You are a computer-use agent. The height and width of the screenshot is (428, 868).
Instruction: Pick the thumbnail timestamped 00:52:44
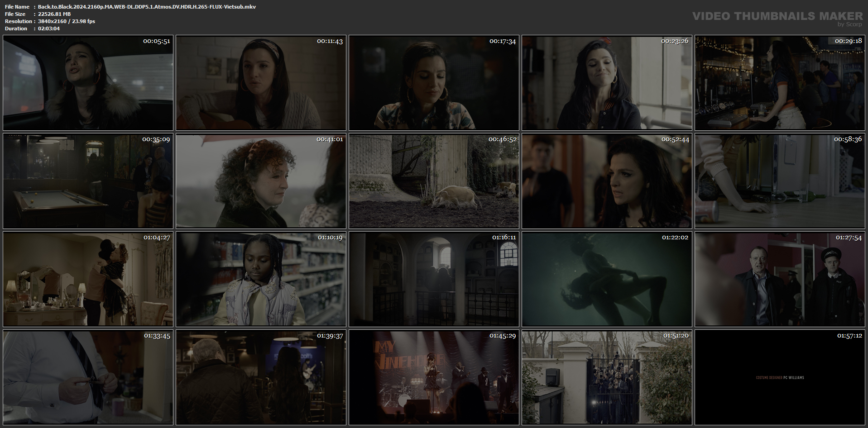coord(607,181)
